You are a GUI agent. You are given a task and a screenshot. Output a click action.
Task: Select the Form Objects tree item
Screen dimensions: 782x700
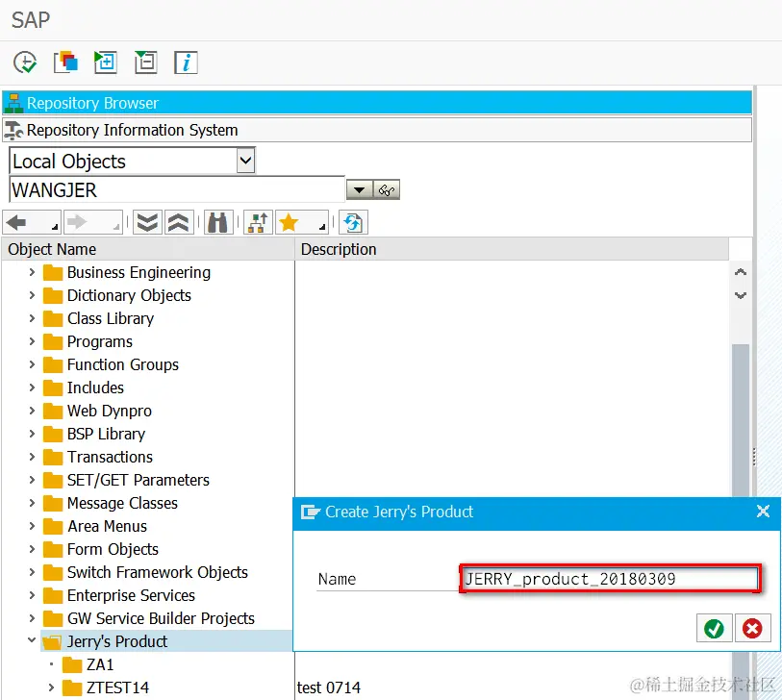pos(113,549)
